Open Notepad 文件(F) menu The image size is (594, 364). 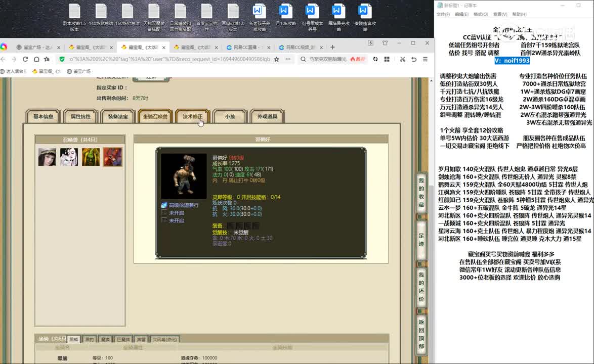coord(443,14)
